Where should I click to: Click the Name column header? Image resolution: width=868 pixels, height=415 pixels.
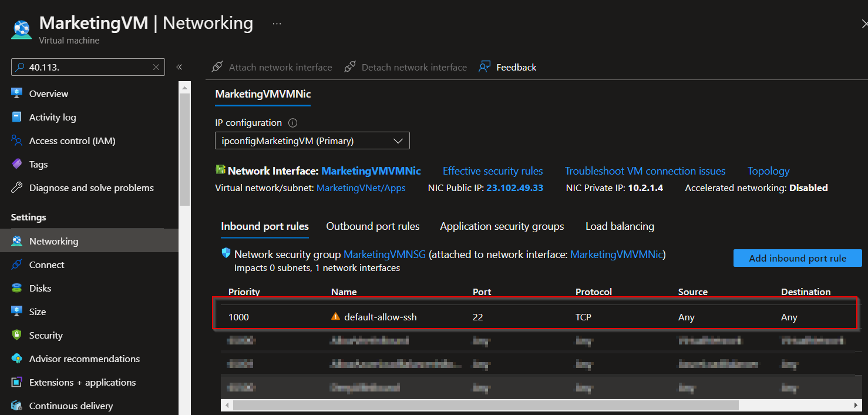click(x=344, y=292)
